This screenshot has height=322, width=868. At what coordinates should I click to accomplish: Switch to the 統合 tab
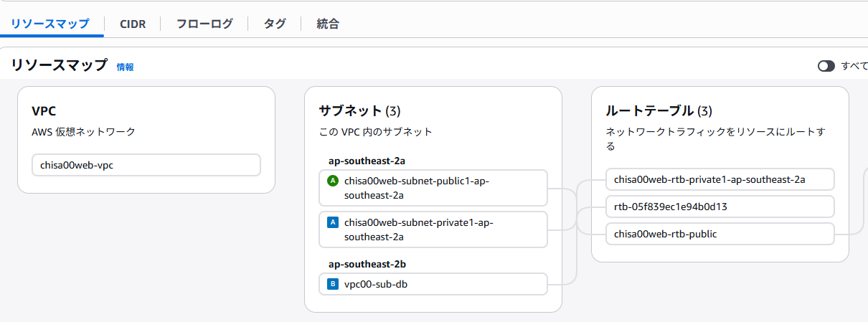click(x=328, y=24)
